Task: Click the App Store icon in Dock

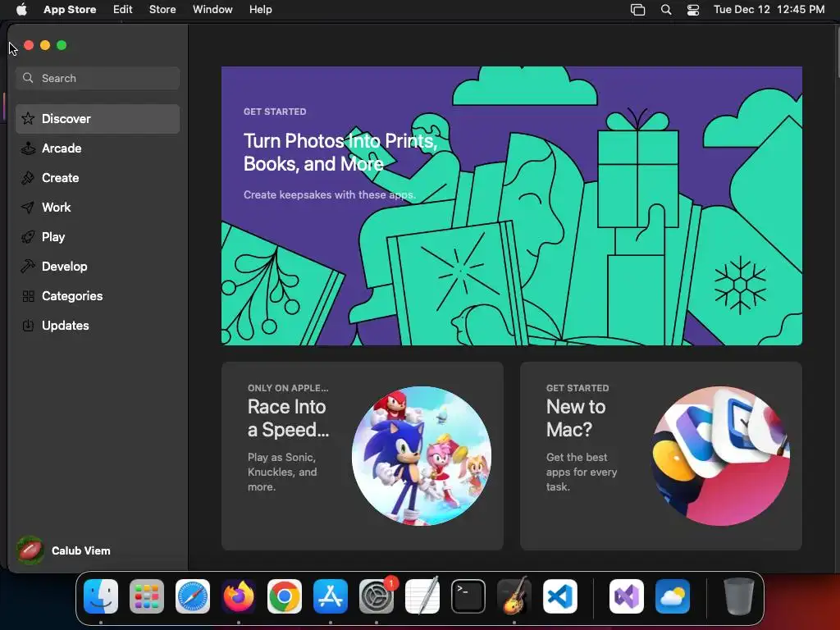Action: pyautogui.click(x=331, y=596)
